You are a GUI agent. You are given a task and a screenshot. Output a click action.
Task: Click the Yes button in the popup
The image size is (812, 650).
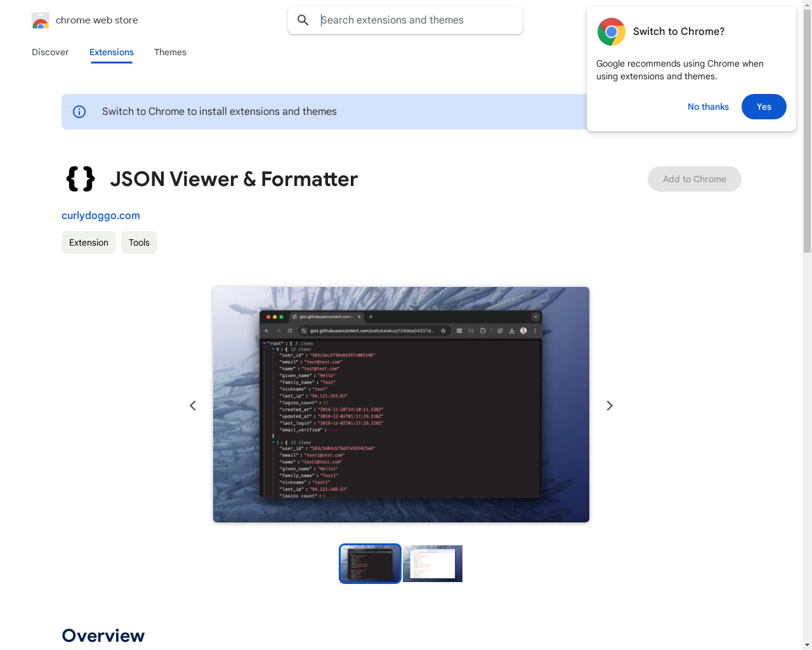point(764,107)
